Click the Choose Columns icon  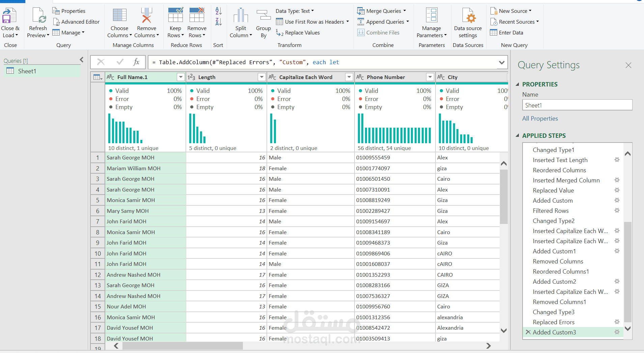point(119,16)
